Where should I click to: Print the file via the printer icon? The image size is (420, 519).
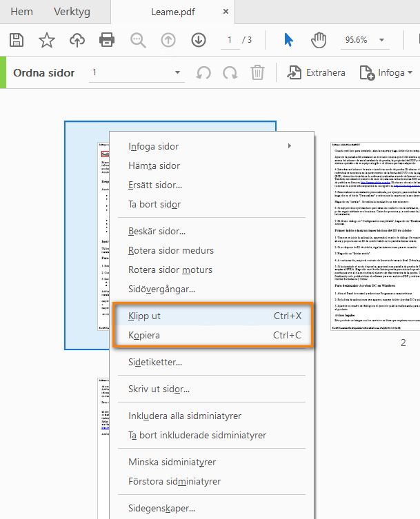tap(107, 40)
